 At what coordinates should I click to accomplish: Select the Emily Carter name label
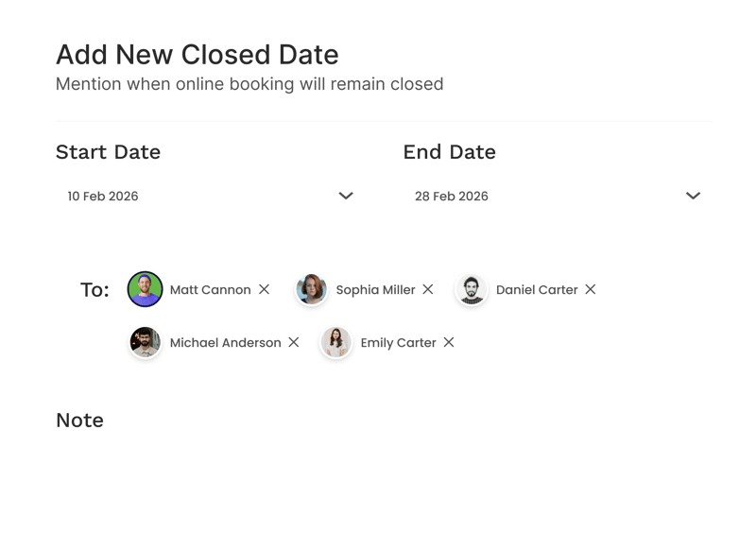click(398, 343)
